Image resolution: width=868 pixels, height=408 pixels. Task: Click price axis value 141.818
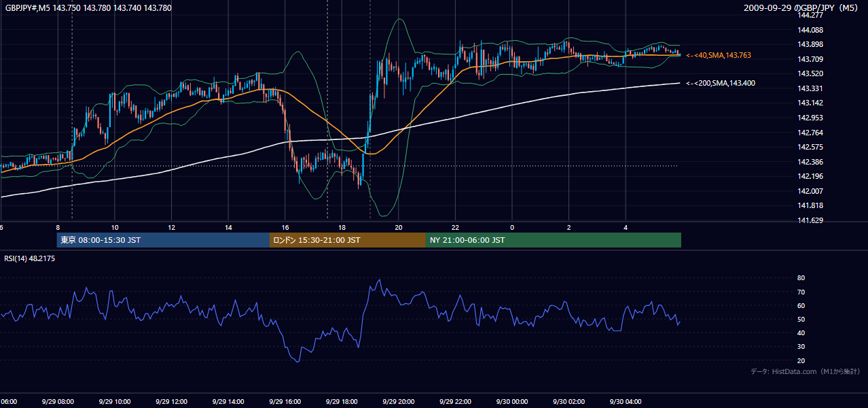(x=810, y=205)
